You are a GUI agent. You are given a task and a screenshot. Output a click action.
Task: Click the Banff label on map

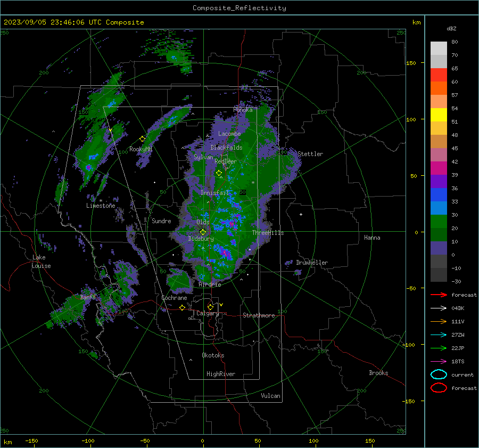pyautogui.click(x=88, y=297)
